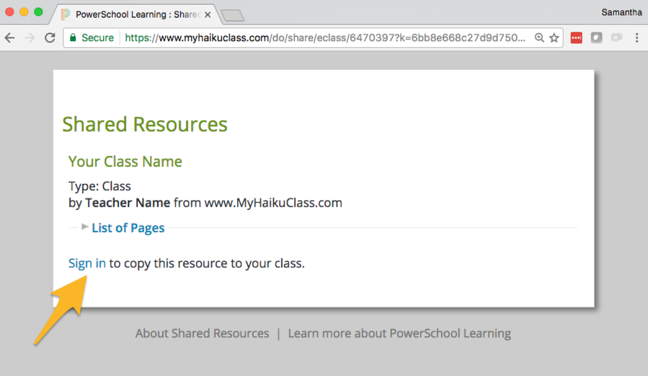Viewport: 648px width, 376px height.
Task: Click the browser forward arrow
Action: (30, 38)
